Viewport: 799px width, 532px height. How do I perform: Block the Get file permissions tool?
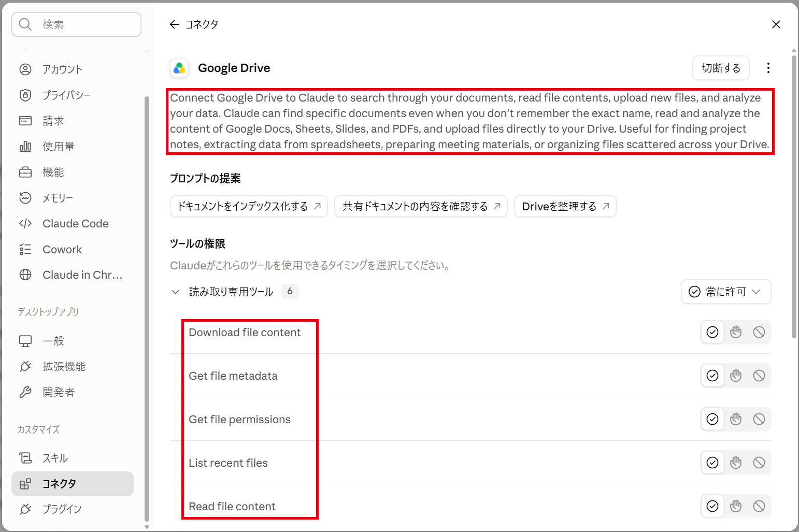[759, 419]
